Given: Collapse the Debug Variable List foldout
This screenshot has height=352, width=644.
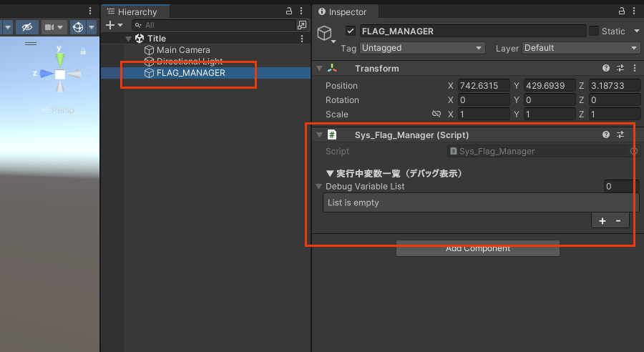Looking at the screenshot, I should [x=319, y=187].
